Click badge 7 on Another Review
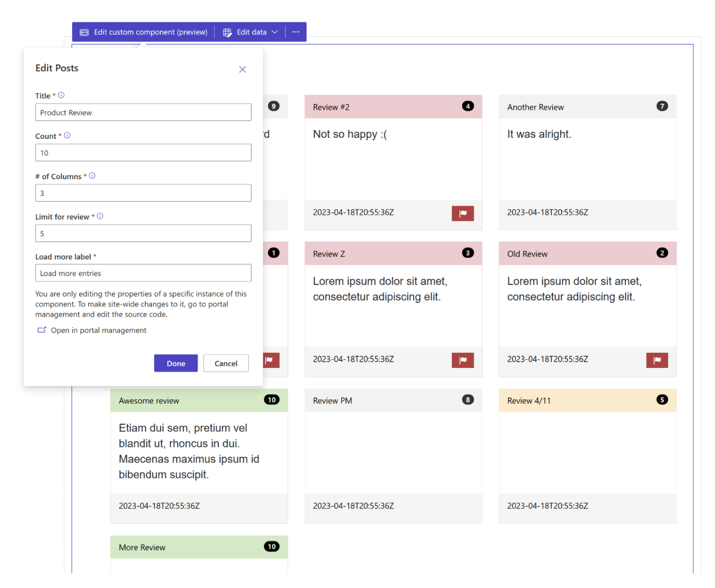This screenshot has width=715, height=588. click(662, 106)
